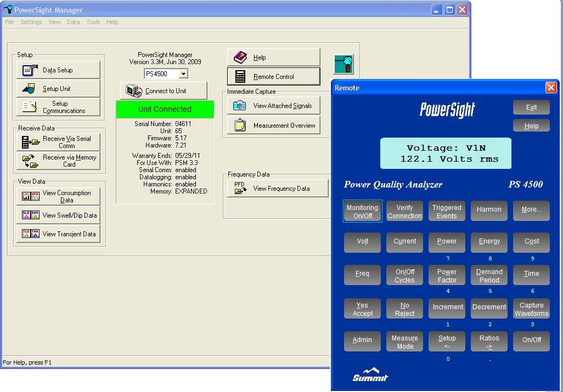Select the On/Off Cycles remote key
Screen dimensions: 563x392
point(404,275)
